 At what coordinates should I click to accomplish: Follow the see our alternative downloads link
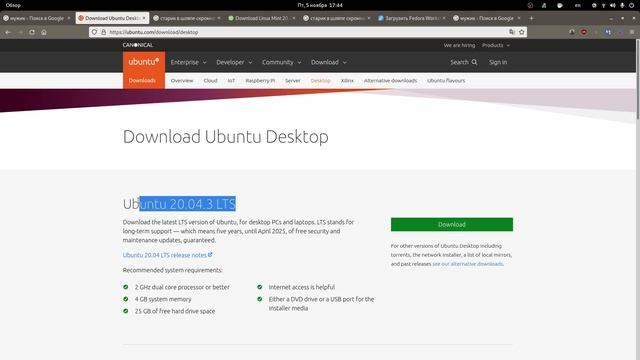467,264
